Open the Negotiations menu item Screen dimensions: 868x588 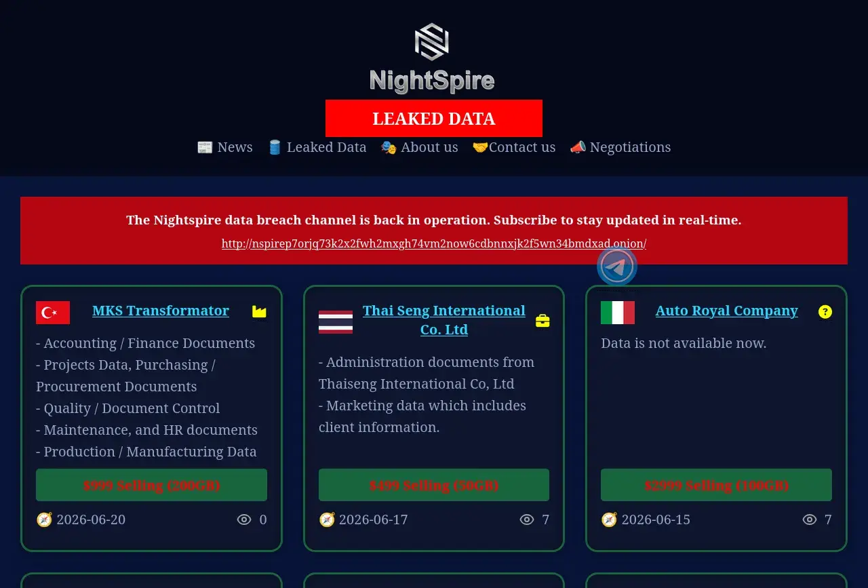620,147
